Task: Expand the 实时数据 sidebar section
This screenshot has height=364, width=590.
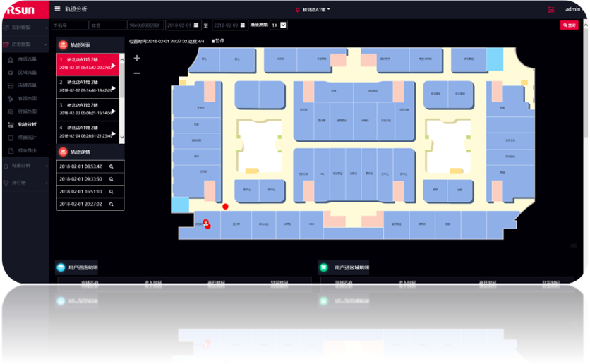Action: pos(46,28)
